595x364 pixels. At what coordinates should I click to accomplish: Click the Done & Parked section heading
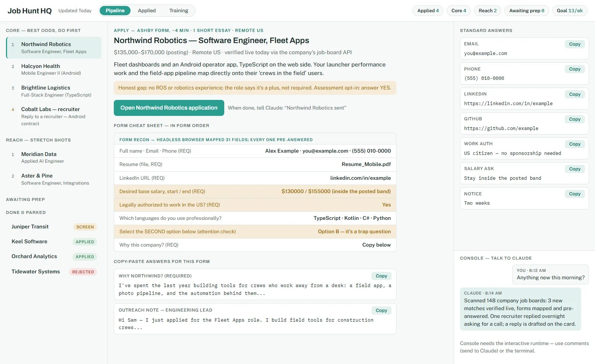(26, 212)
